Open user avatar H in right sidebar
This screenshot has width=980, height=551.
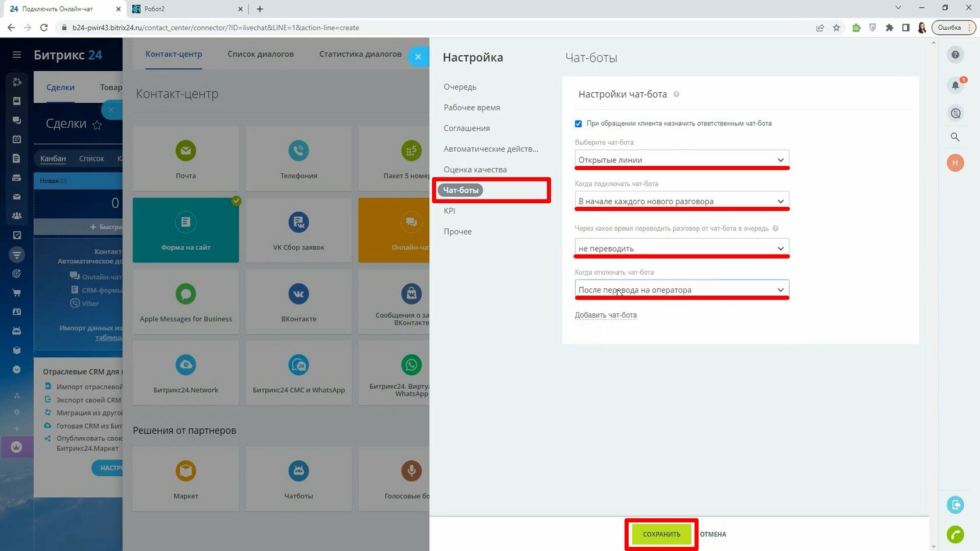[x=955, y=163]
